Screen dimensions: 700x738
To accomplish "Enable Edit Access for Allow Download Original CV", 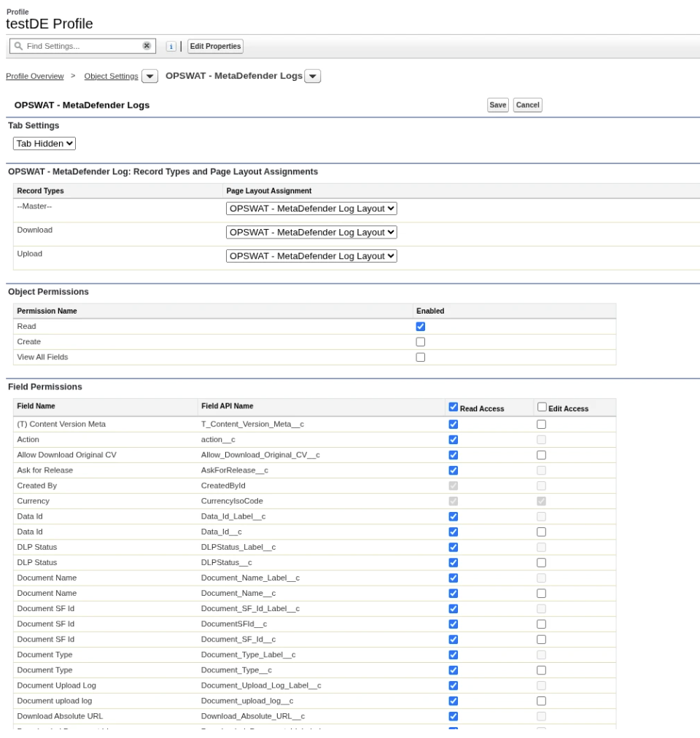I will 541,455.
